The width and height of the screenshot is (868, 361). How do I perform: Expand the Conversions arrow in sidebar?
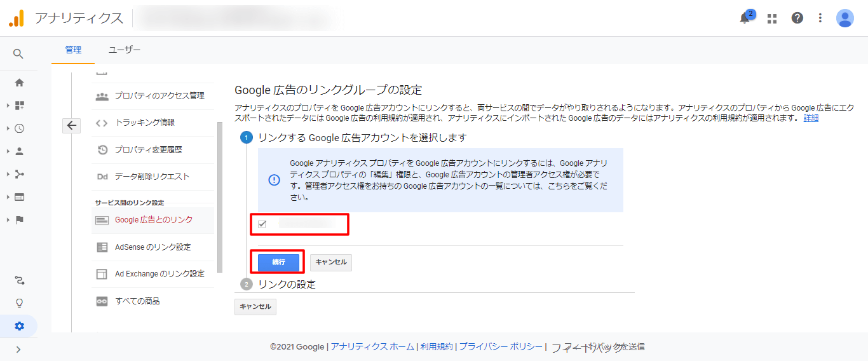point(8,220)
